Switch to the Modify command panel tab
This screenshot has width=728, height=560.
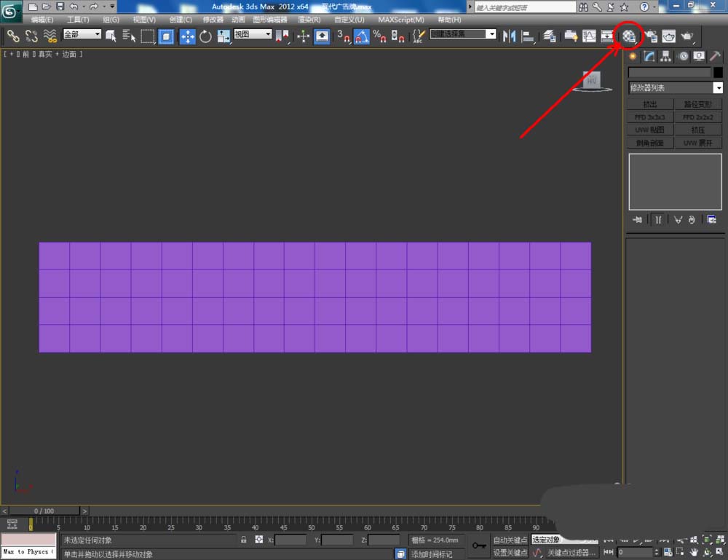coord(649,57)
